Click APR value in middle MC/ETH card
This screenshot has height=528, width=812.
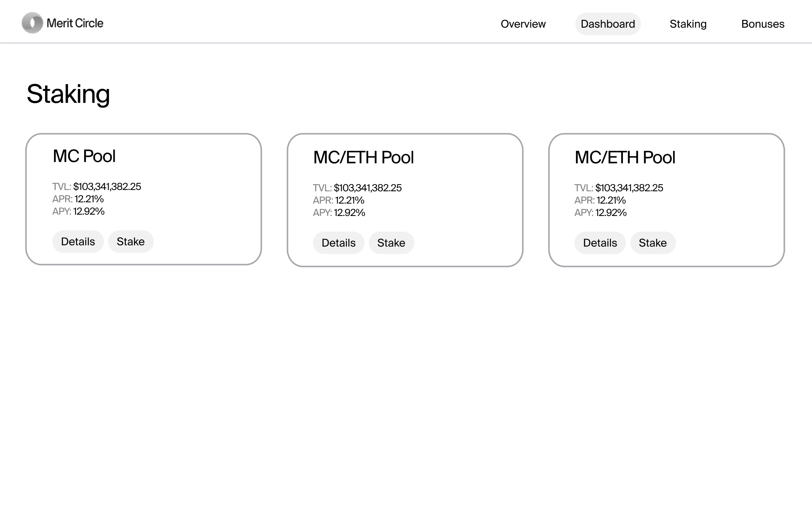(349, 200)
